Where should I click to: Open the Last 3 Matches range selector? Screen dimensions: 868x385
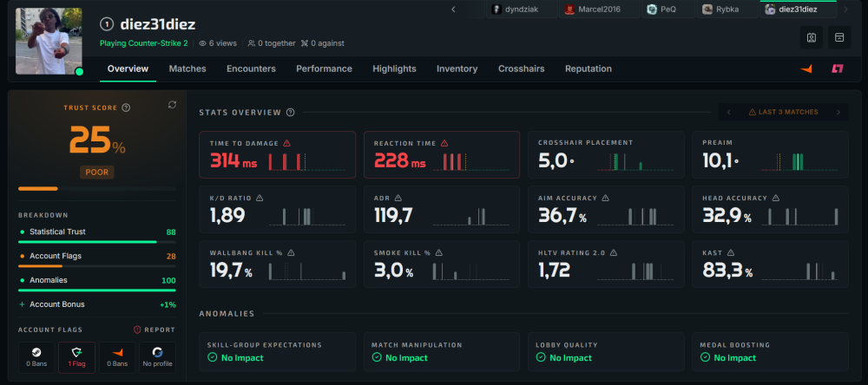tap(783, 113)
